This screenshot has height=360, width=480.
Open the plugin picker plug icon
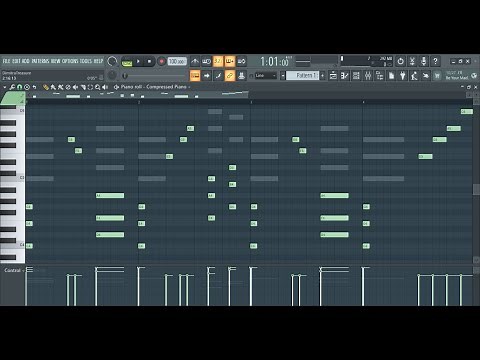coord(403,76)
